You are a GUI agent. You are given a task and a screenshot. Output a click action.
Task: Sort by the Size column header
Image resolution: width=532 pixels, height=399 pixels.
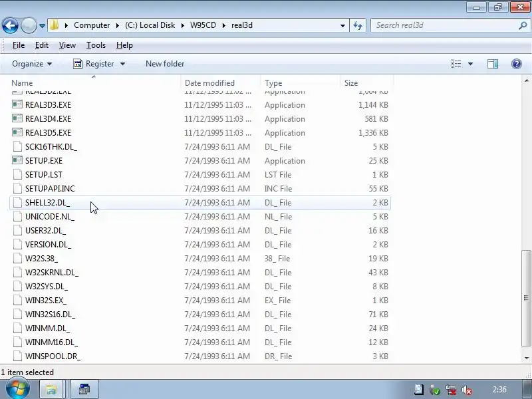coord(367,83)
